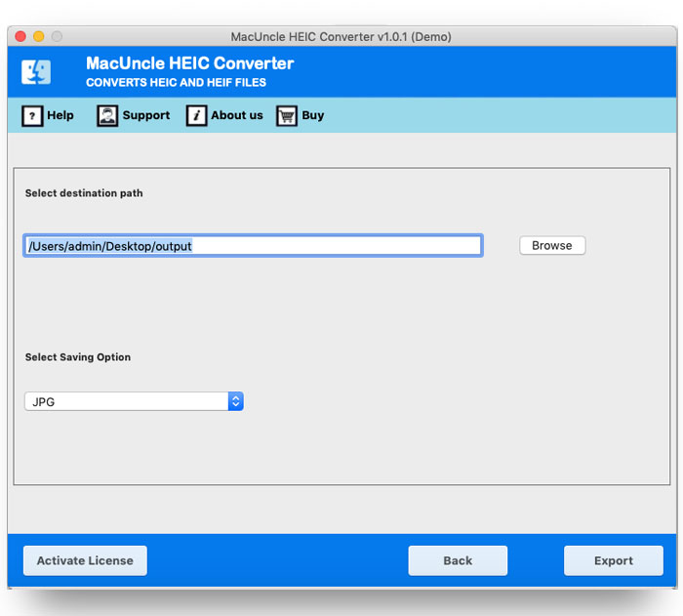Minimize window with the yellow button
The width and height of the screenshot is (683, 616).
pyautogui.click(x=39, y=36)
